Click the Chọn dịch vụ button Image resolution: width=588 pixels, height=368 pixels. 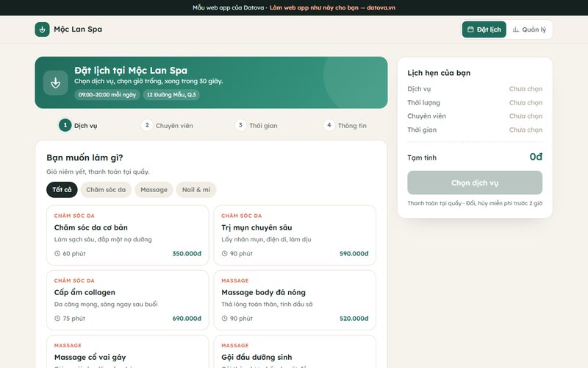475,183
